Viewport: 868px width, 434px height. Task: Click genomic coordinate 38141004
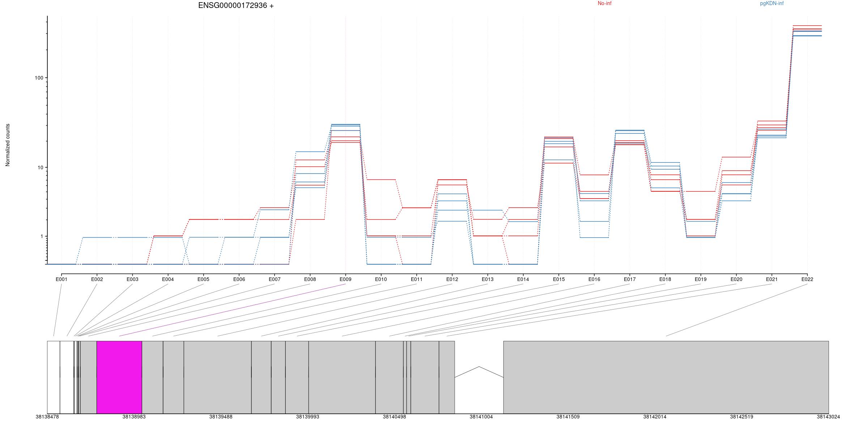[x=481, y=417]
